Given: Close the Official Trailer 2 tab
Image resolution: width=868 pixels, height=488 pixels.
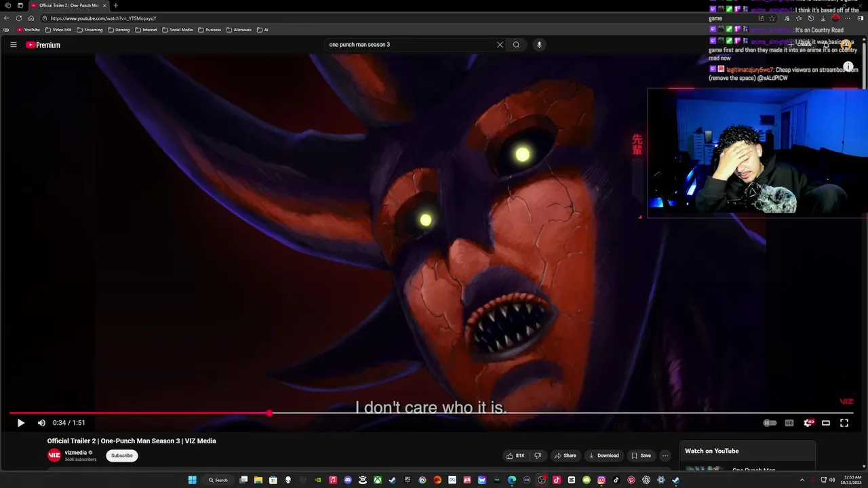Looking at the screenshot, I should point(104,5).
